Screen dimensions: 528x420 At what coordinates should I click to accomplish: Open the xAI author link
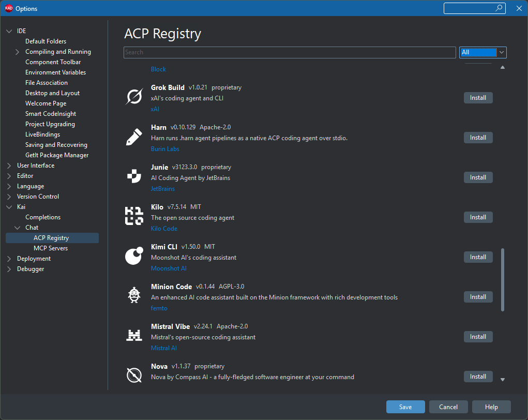point(155,109)
